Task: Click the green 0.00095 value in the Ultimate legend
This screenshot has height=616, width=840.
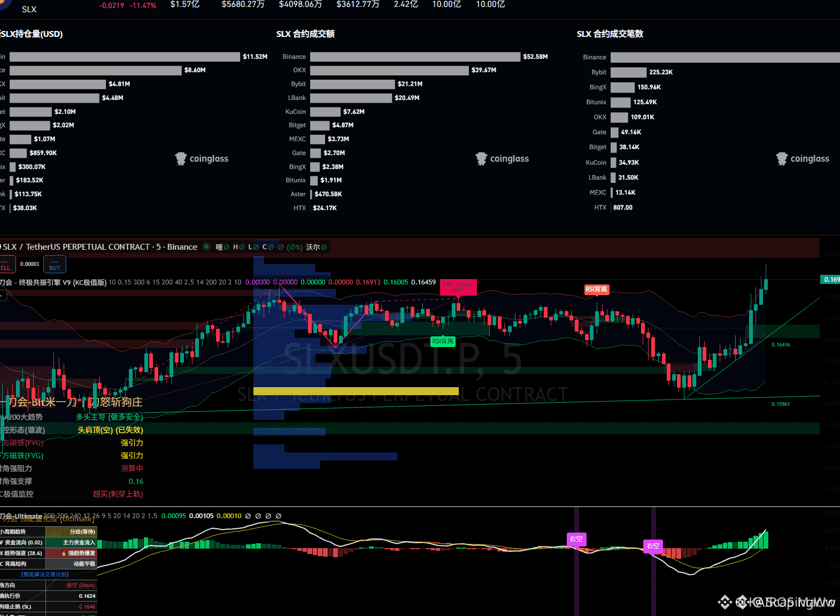Action: [x=174, y=516]
